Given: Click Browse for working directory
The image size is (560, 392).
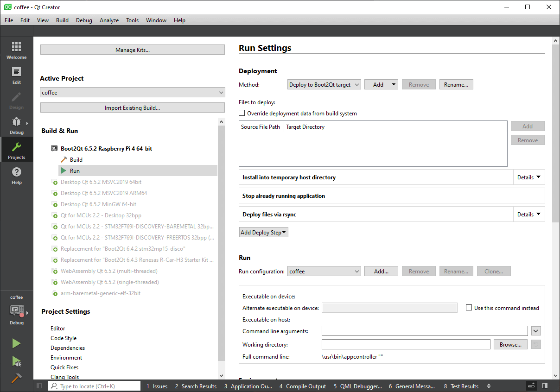Looking at the screenshot, I should (x=510, y=345).
